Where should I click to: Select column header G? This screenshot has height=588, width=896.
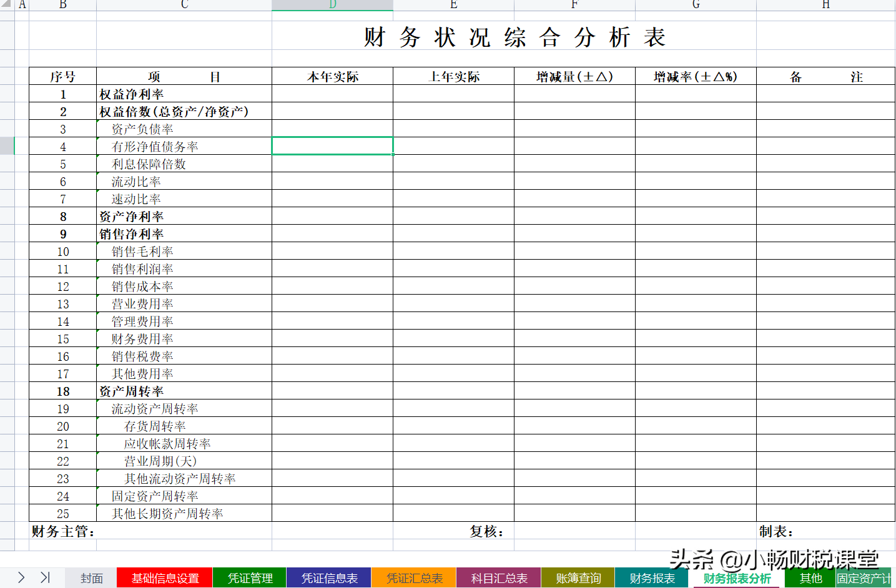[x=695, y=5]
